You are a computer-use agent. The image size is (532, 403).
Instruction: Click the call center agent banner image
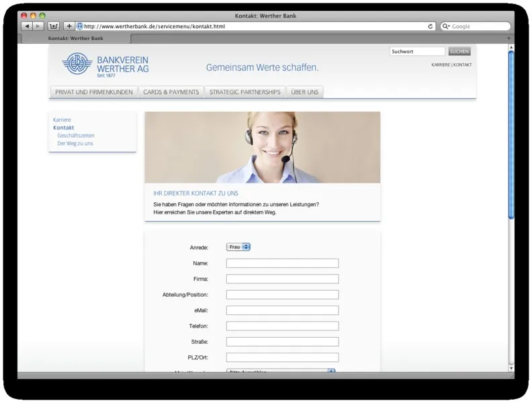click(262, 148)
